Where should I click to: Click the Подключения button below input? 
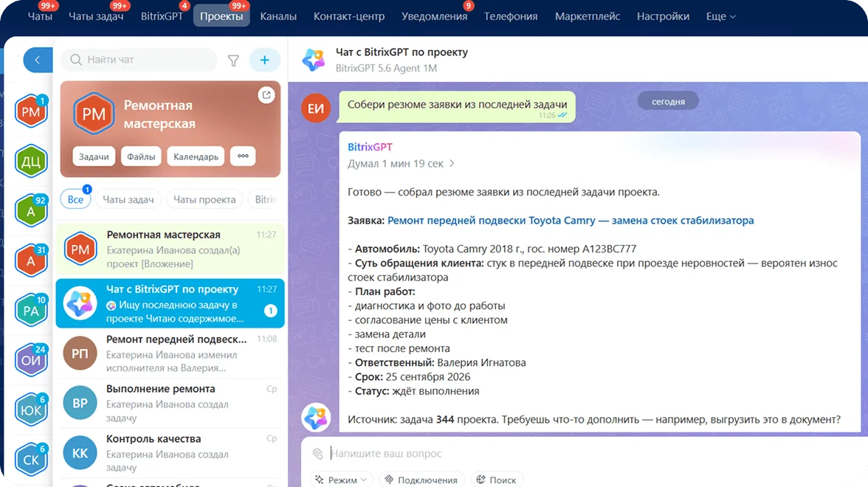tap(422, 480)
